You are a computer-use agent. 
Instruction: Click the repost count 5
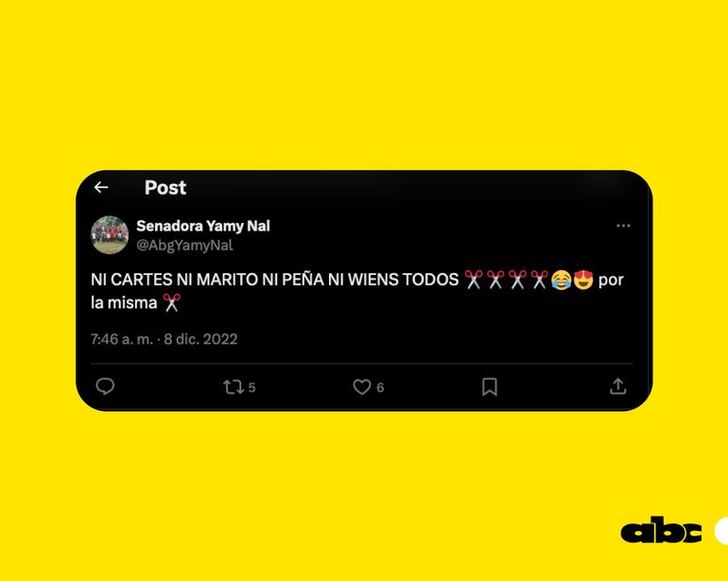[251, 387]
